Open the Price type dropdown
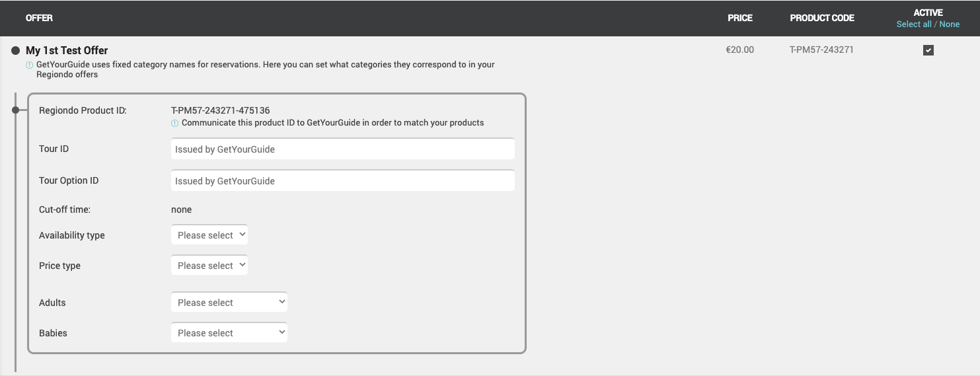 pos(209,265)
